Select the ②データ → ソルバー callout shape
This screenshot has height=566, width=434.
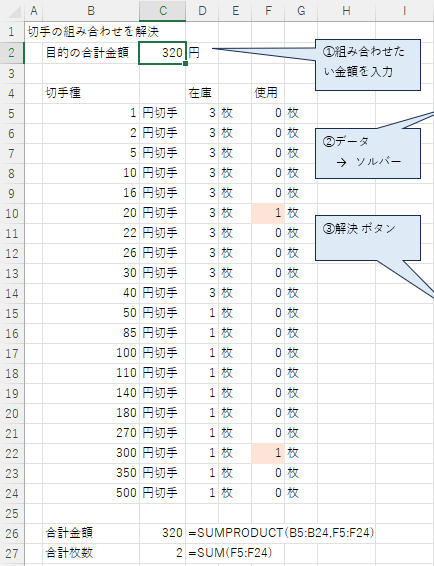[368, 153]
